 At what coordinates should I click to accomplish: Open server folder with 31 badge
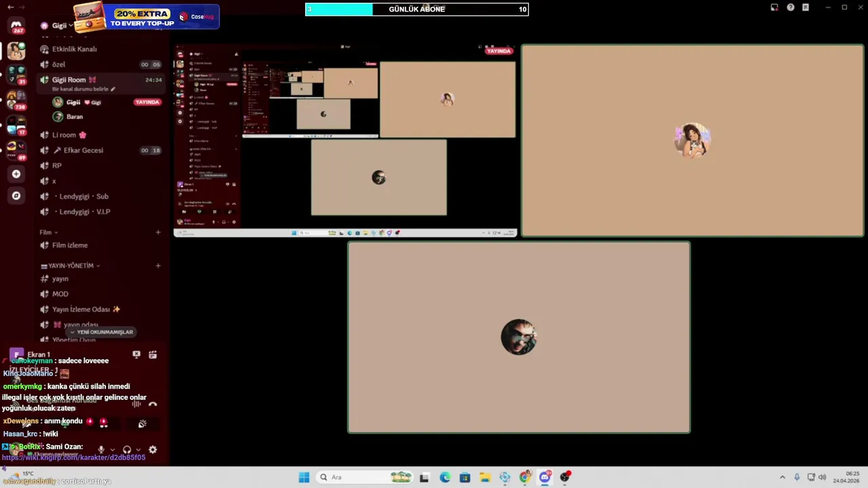16,75
